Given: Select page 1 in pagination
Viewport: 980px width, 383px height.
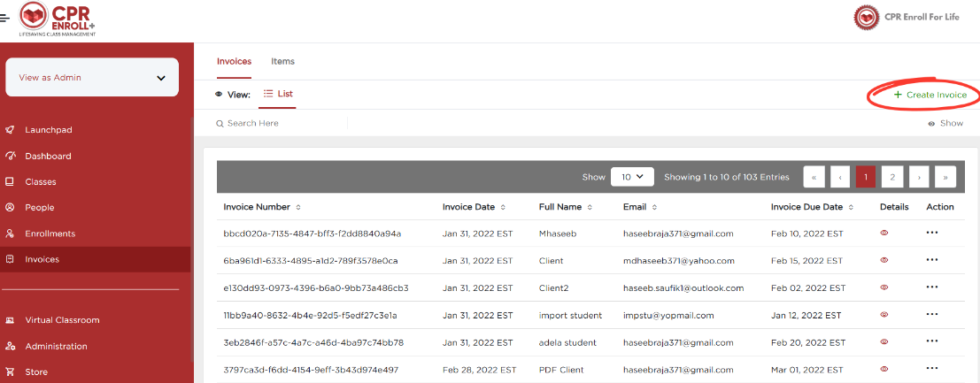Looking at the screenshot, I should pos(866,177).
